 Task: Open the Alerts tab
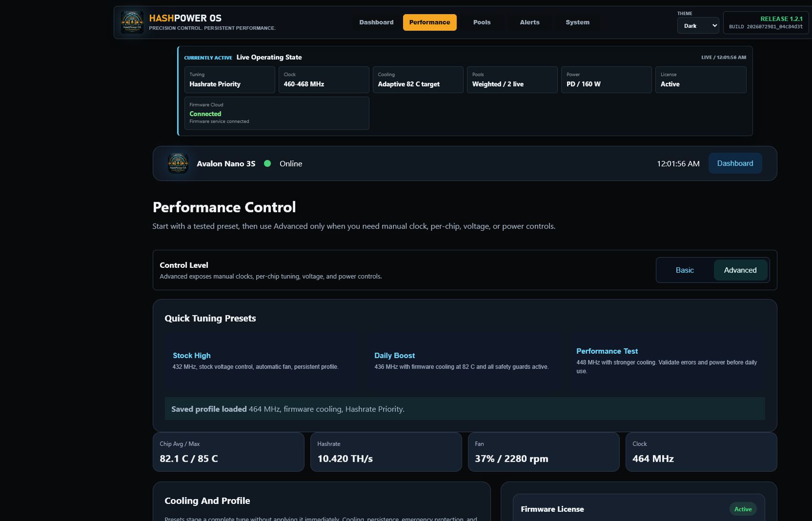(x=530, y=22)
